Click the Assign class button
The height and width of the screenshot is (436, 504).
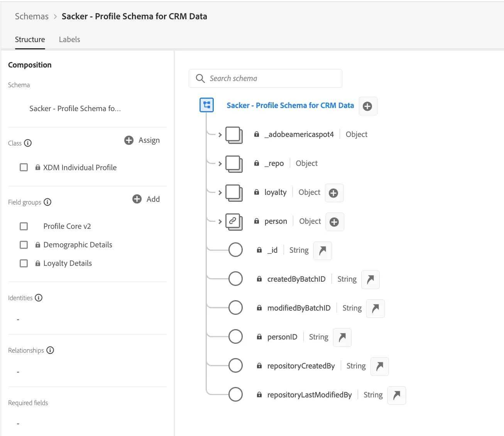click(x=142, y=140)
